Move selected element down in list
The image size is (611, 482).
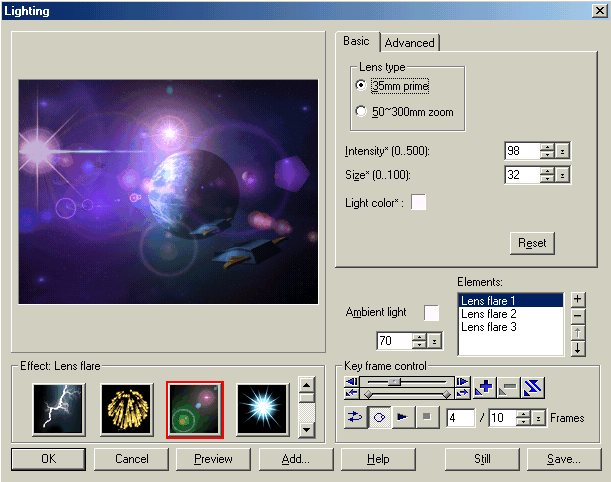pos(577,348)
